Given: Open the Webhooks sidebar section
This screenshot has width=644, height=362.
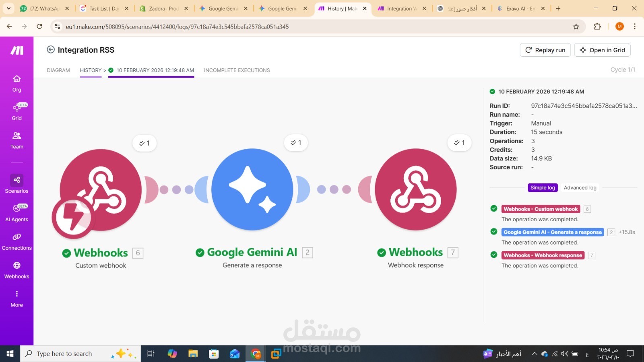Looking at the screenshot, I should (x=17, y=270).
